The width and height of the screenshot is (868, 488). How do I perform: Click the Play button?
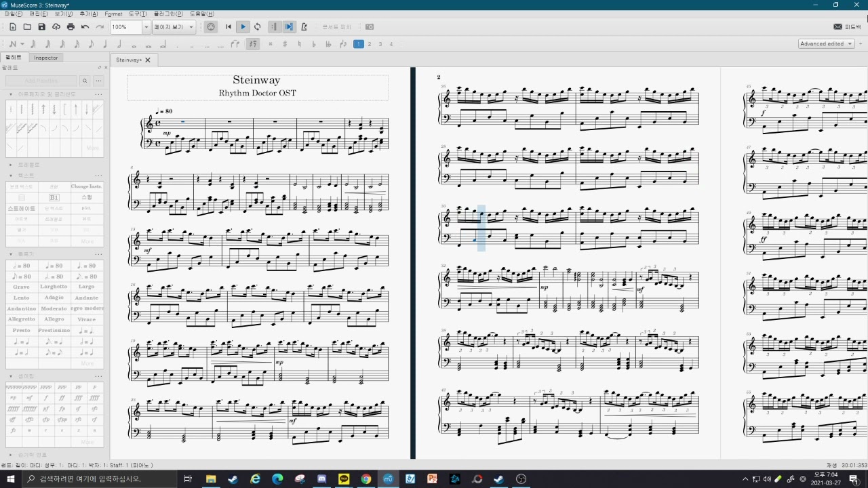pos(243,27)
